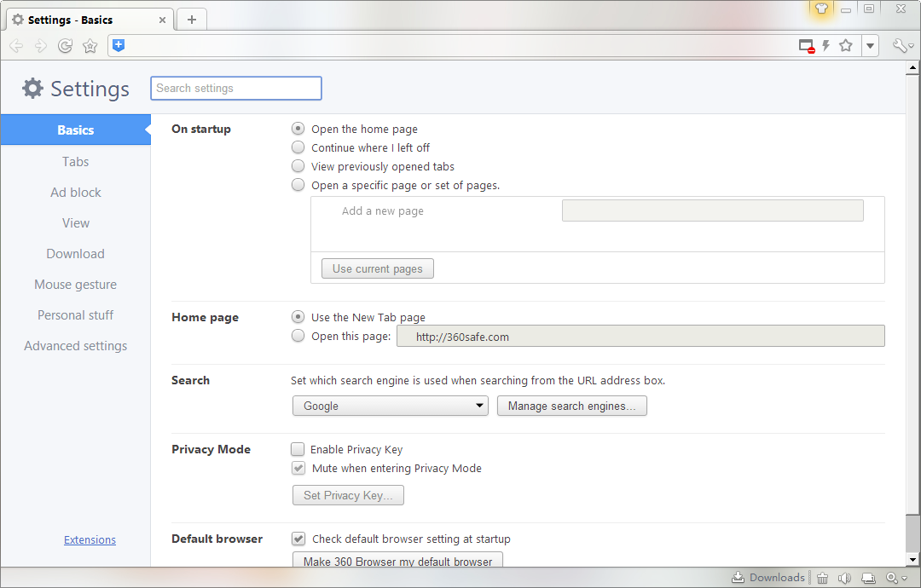Click the favorites star icon beside reload
Image resolution: width=921 pixels, height=588 pixels.
click(x=90, y=46)
